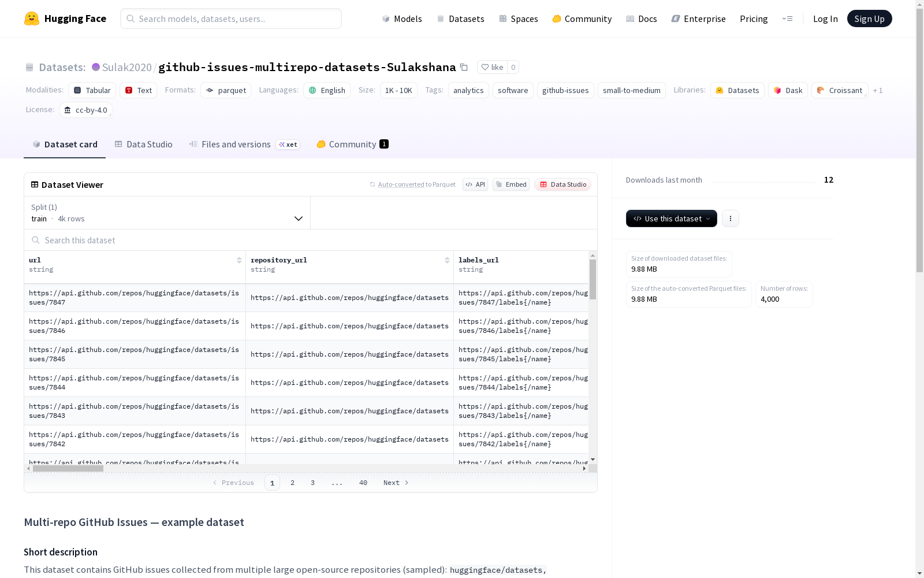Open the dataset Community tab
924x578 pixels.
pyautogui.click(x=352, y=144)
